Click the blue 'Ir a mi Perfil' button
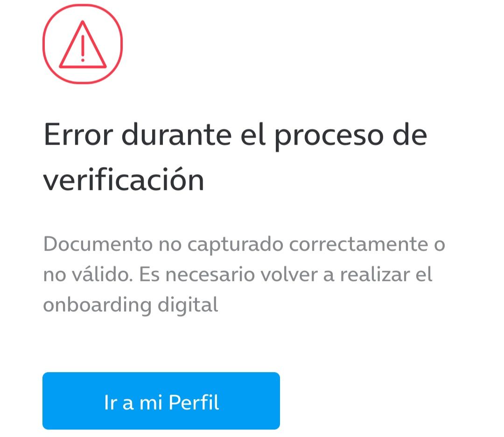Screen dimensions: 504x437 pyautogui.click(x=161, y=401)
